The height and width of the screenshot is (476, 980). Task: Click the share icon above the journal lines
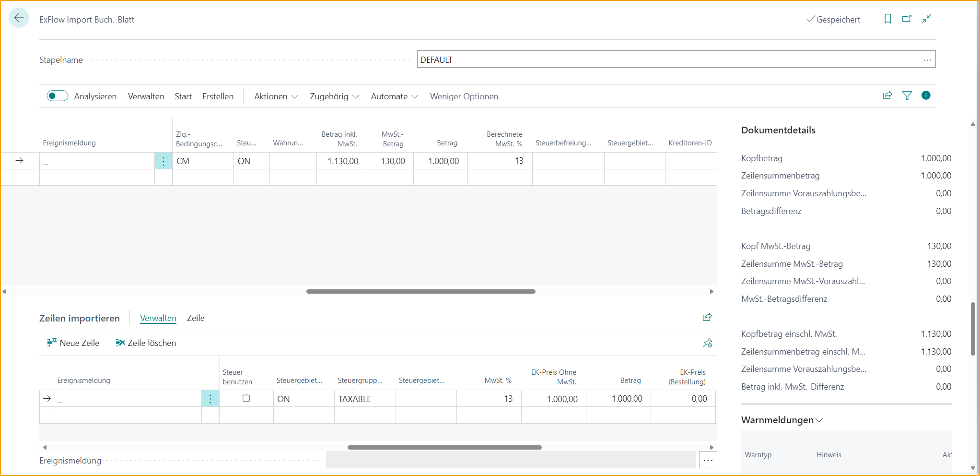pyautogui.click(x=887, y=95)
